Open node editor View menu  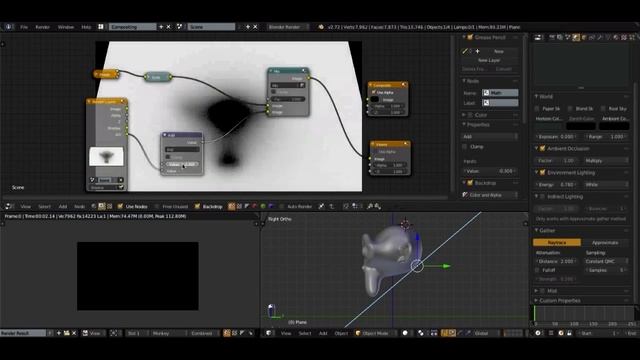pos(26,207)
